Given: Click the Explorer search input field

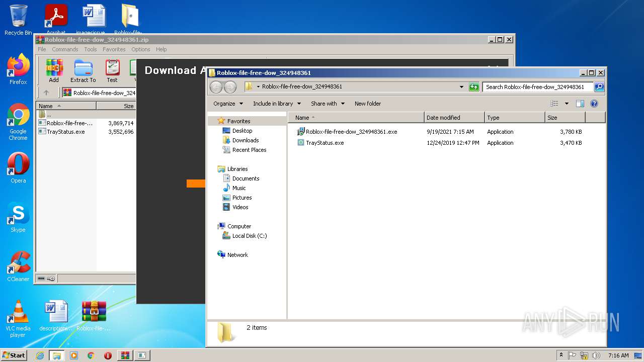Looking at the screenshot, I should tap(537, 87).
